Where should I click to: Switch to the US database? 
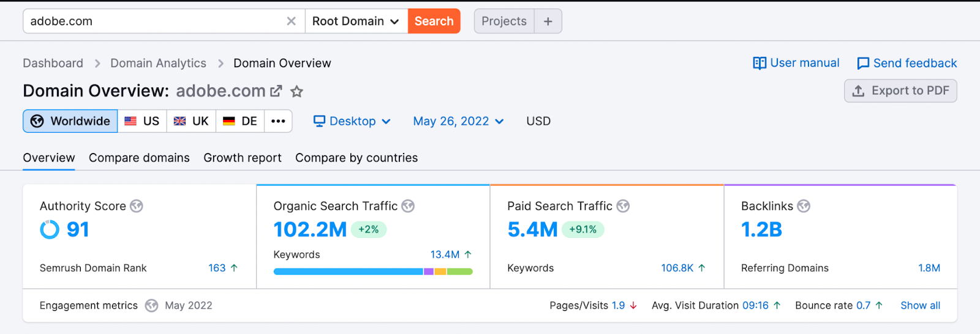tap(142, 121)
